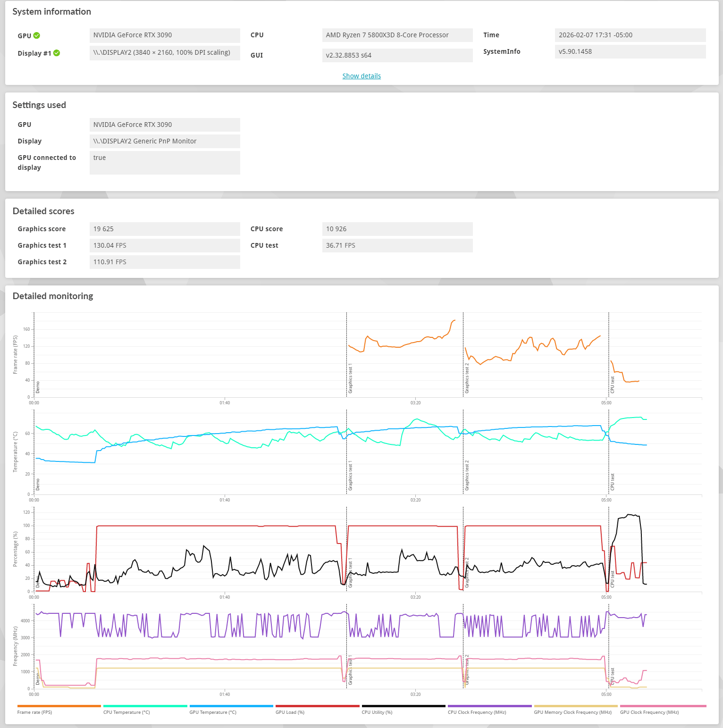
Task: Click the System information heading
Action: coord(52,12)
